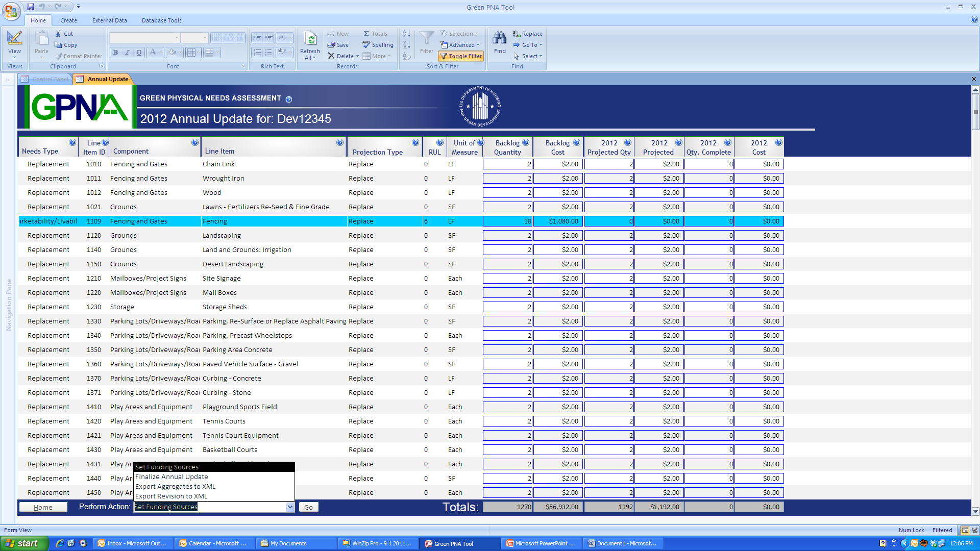Click Backlog Quantity field for Fencing row
This screenshot has height=551, width=980.
pos(507,221)
